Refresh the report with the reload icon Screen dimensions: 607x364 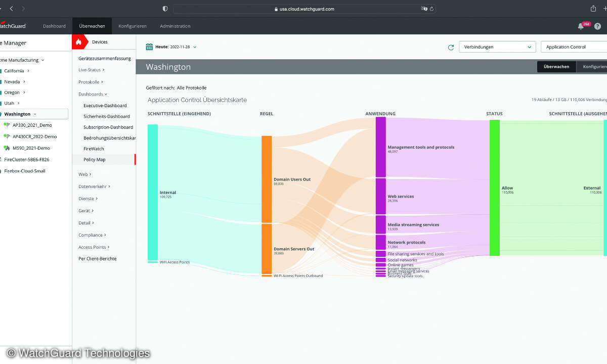tap(451, 48)
